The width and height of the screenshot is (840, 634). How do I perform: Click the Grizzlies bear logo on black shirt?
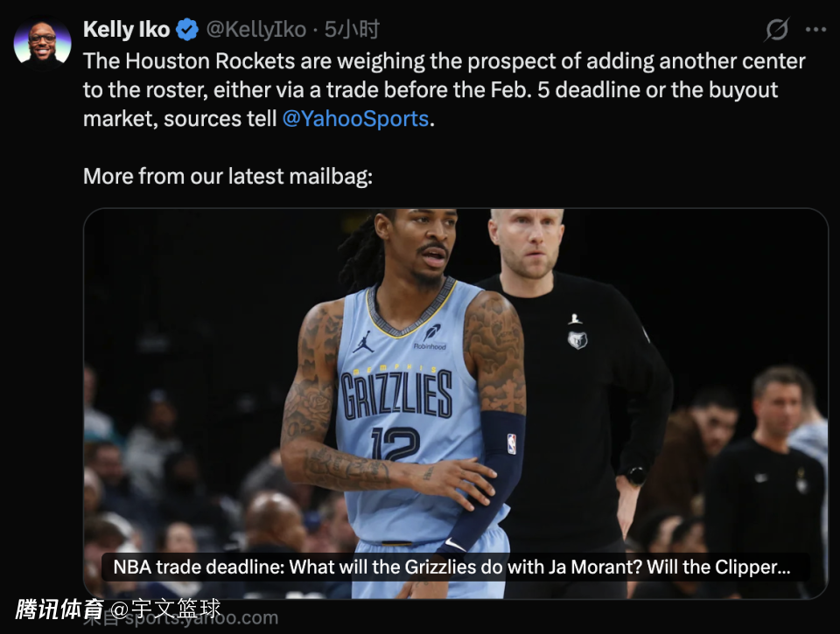tap(577, 339)
